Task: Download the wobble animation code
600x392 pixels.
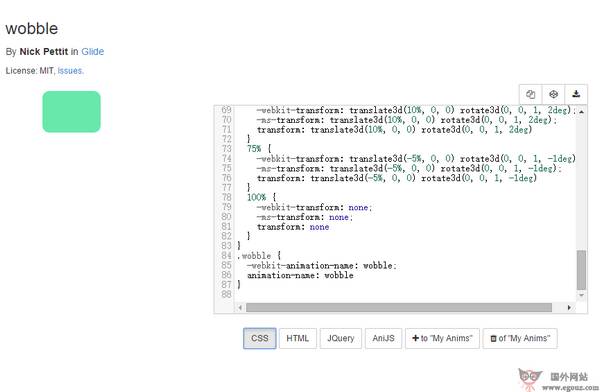Action: (x=576, y=94)
